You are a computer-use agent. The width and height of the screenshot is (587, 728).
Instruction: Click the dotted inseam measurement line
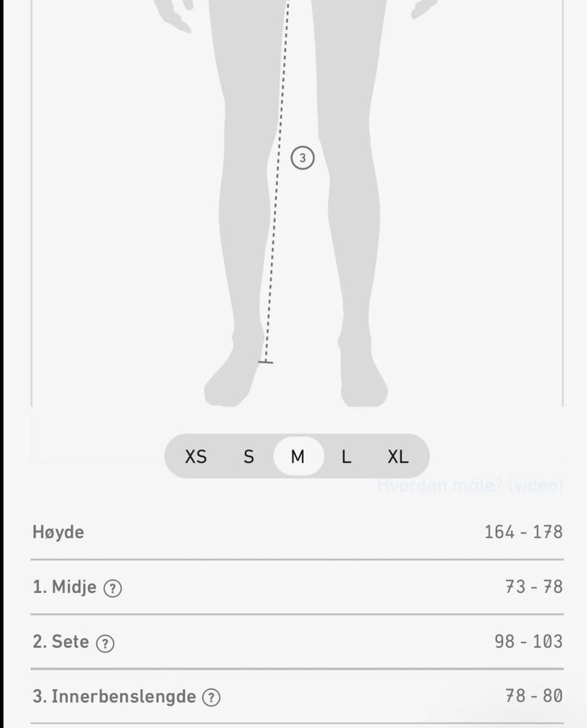point(275,245)
